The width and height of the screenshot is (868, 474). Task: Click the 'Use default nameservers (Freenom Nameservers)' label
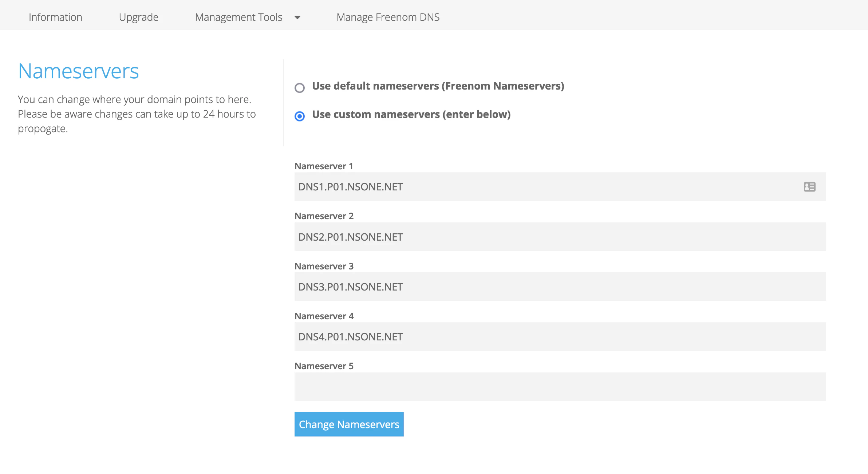click(438, 86)
